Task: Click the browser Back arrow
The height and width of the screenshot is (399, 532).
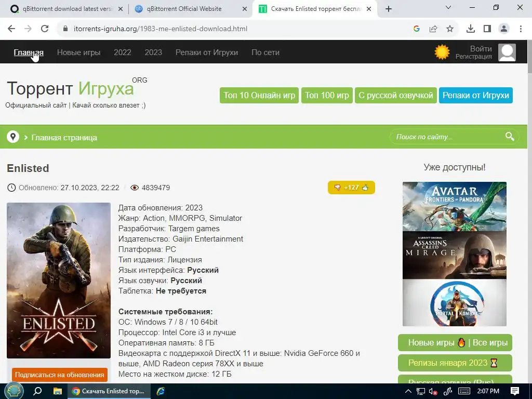Action: [11, 29]
